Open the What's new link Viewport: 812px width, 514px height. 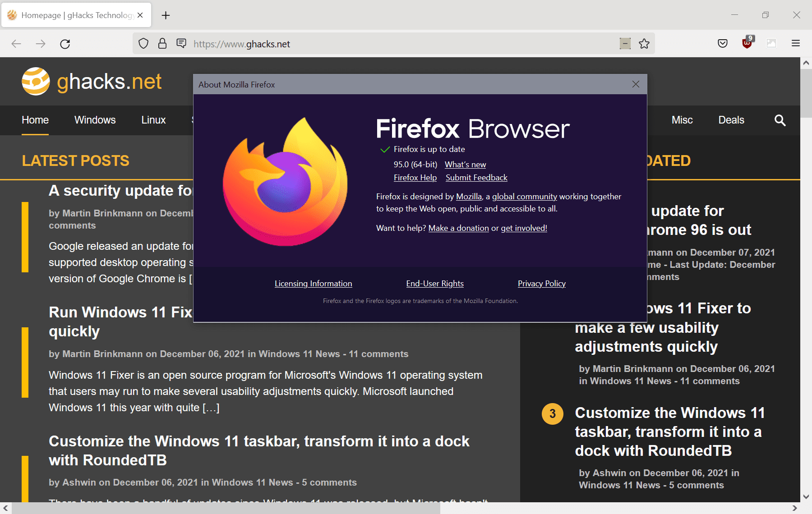click(x=465, y=165)
